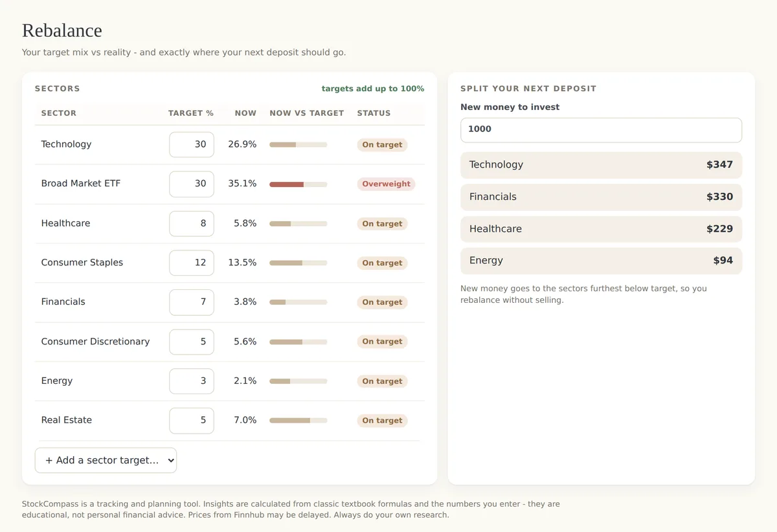Click the TARGET % column header
The image size is (777, 532).
pos(191,113)
